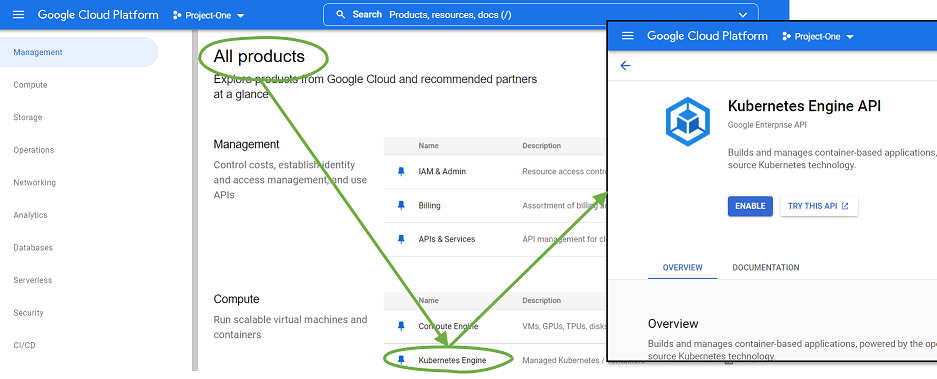This screenshot has width=937, height=379.
Task: Open the Project-One project selector dropdown
Action: pos(209,16)
